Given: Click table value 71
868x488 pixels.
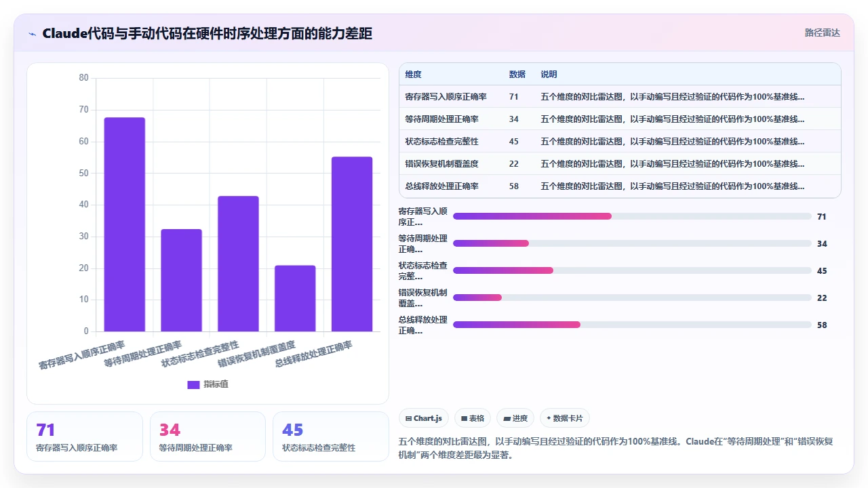Looking at the screenshot, I should 513,97.
